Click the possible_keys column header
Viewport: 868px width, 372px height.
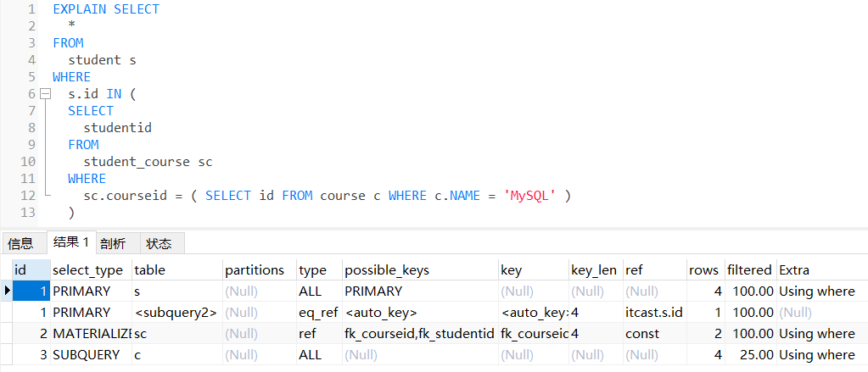pyautogui.click(x=420, y=270)
